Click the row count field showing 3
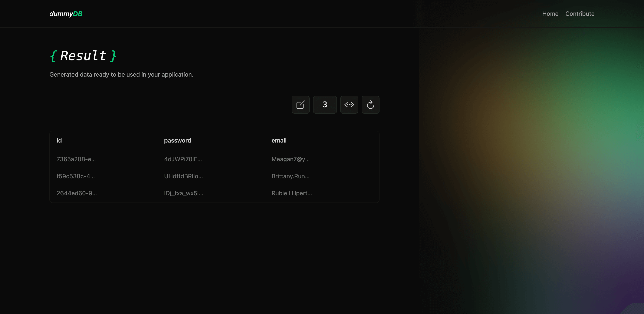The width and height of the screenshot is (644, 314). [325, 105]
